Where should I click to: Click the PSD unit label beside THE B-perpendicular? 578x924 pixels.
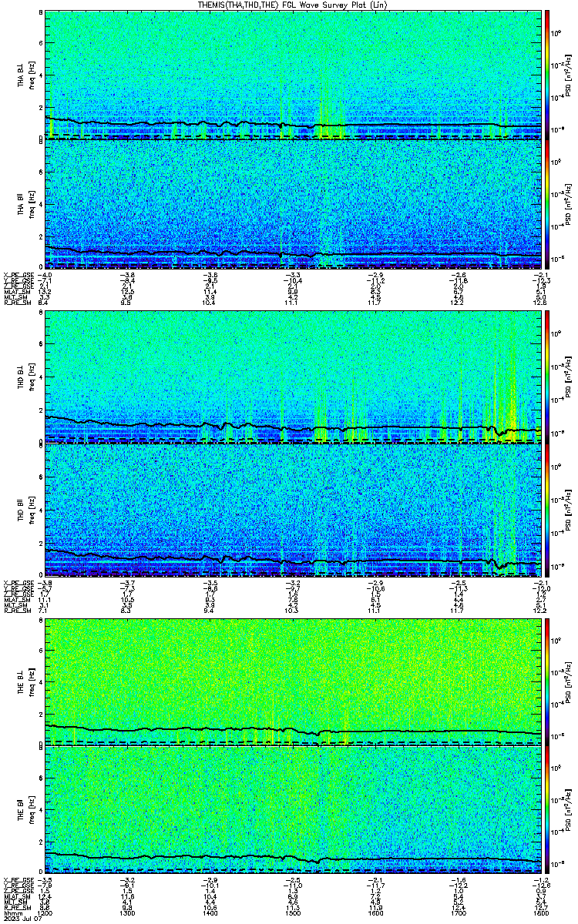coord(568,681)
